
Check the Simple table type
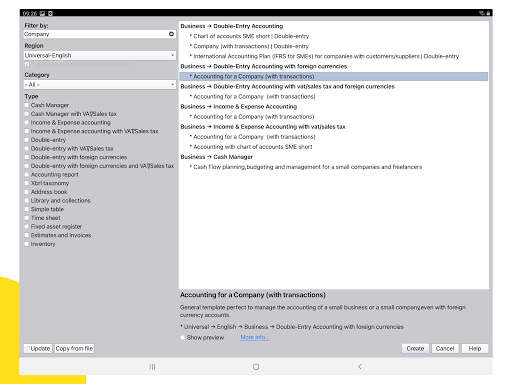[x=27, y=209]
